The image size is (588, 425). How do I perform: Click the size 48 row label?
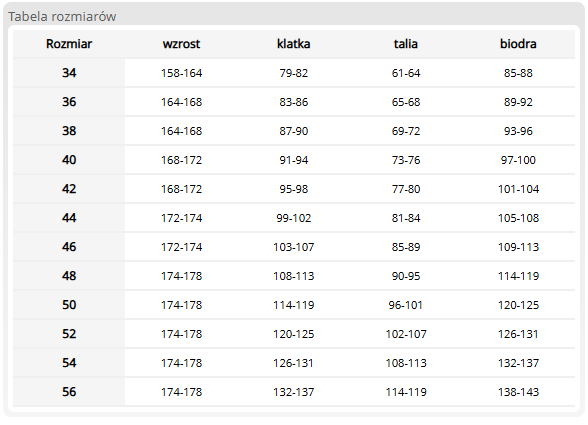point(69,276)
